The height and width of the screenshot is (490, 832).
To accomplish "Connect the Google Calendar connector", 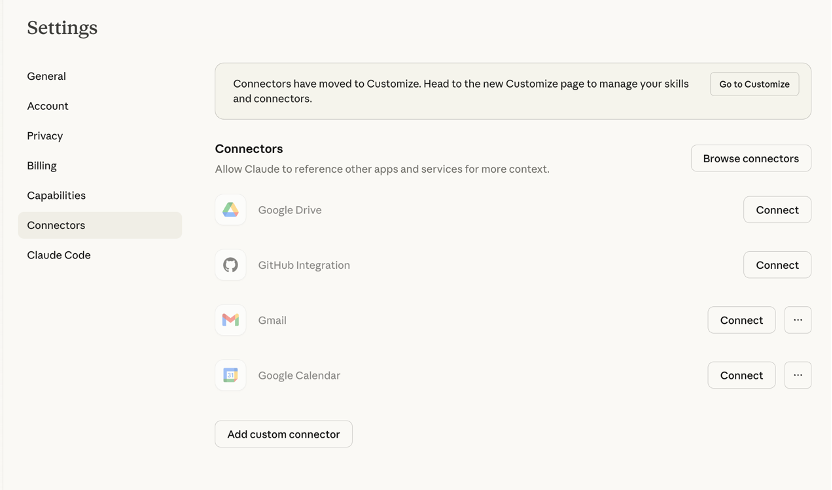I will (x=741, y=375).
